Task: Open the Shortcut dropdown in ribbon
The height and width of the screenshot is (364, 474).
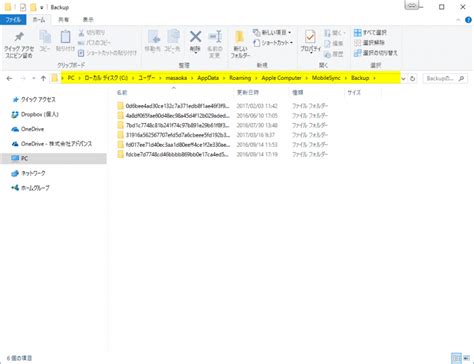Action: 273,43
